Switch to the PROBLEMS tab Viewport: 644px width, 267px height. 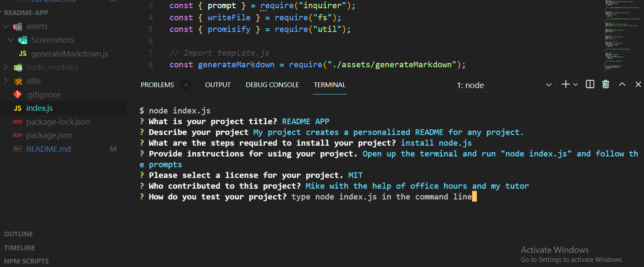click(157, 85)
